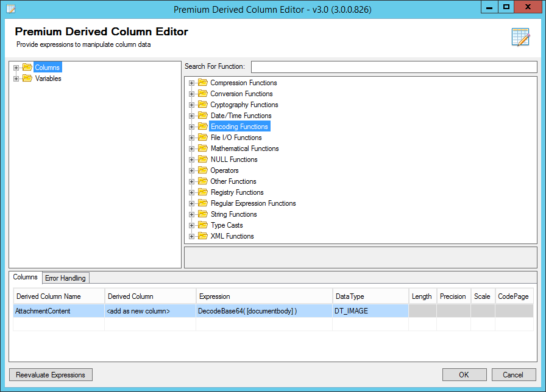Click the Regular Expression Functions folder icon
546x392 pixels.
point(203,203)
